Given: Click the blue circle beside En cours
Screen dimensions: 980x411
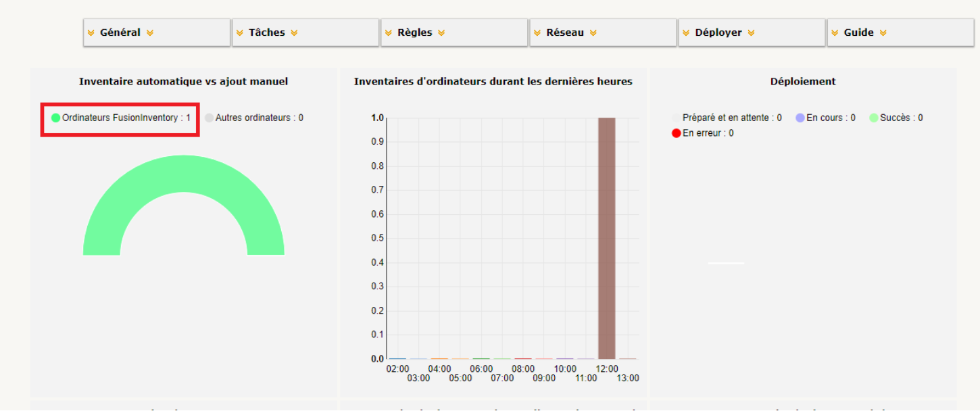Looking at the screenshot, I should tap(800, 118).
